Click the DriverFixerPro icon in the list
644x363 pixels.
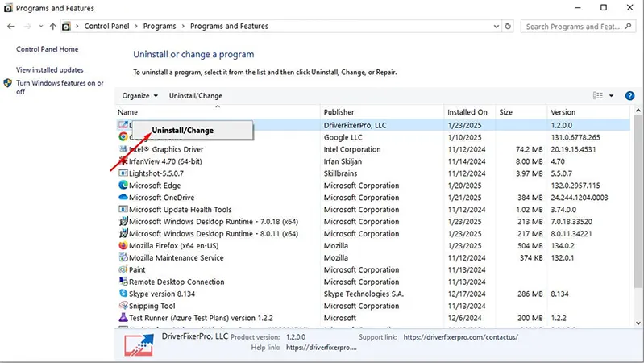coord(123,124)
